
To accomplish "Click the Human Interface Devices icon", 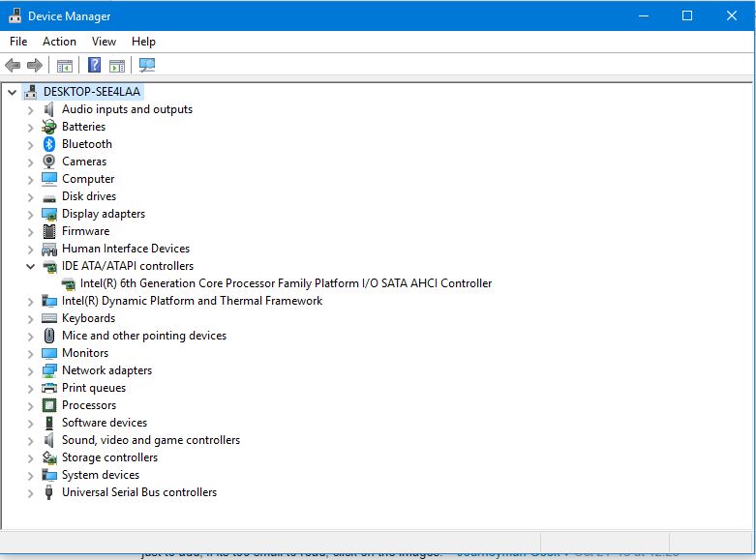I will coord(49,250).
